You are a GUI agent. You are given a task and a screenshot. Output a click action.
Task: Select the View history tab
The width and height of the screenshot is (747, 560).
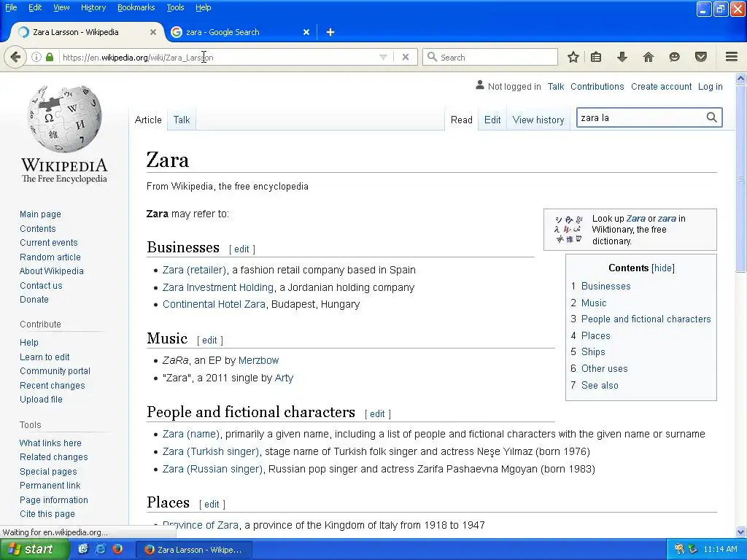[538, 120]
